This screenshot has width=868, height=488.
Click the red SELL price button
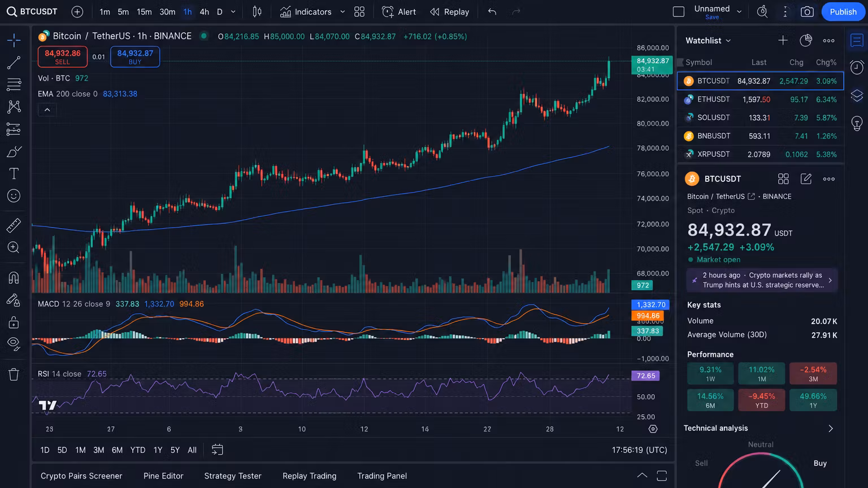[x=63, y=56]
